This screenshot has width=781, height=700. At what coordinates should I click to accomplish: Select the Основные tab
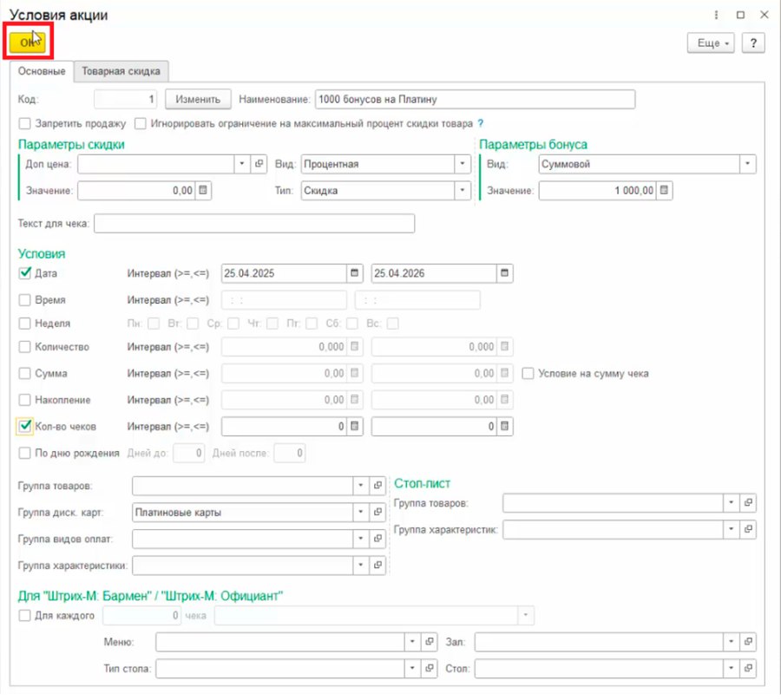coord(42,71)
